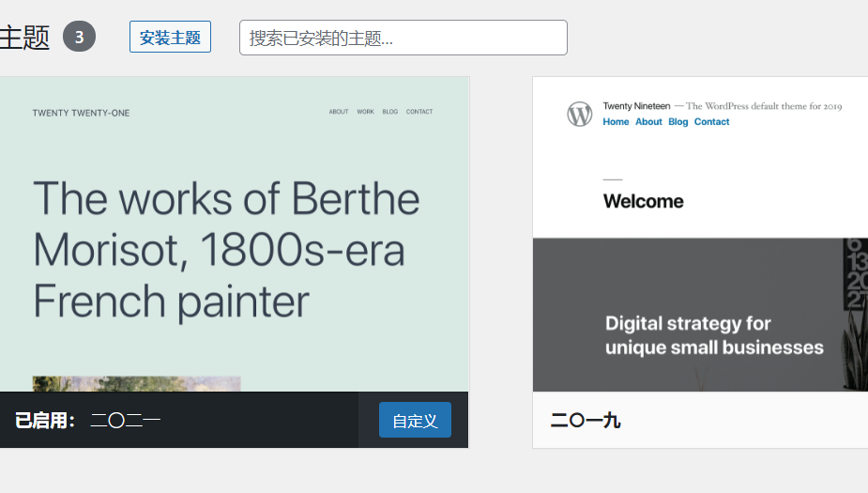The height and width of the screenshot is (493, 868).
Task: Click the WordPress default theme for 2019 tagline
Action: (764, 106)
